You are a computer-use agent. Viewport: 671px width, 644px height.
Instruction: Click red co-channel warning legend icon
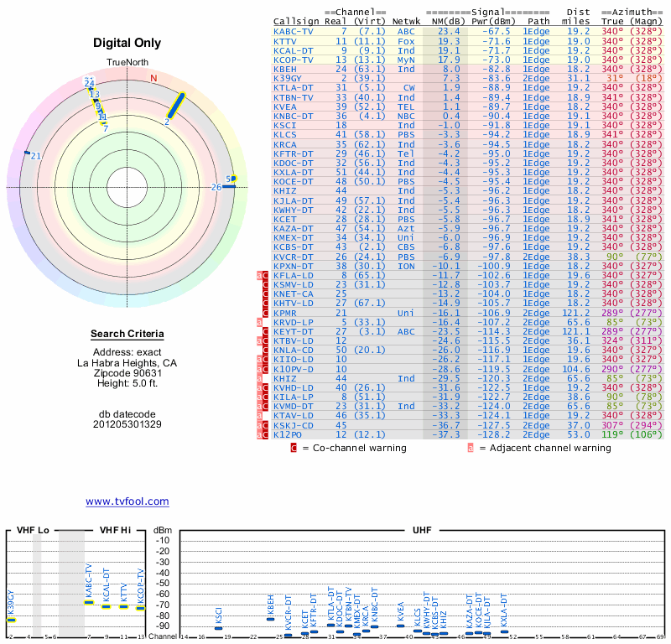tap(293, 448)
